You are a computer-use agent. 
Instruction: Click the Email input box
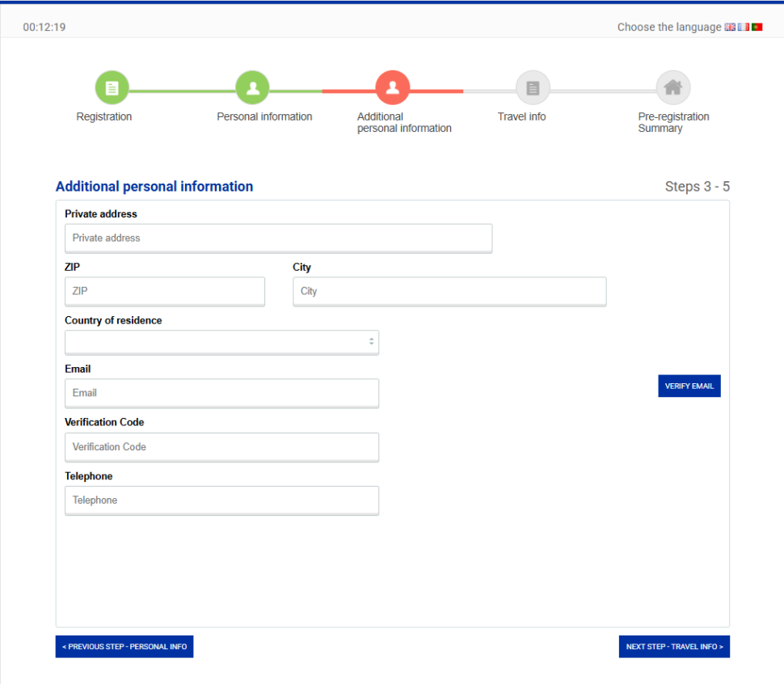pyautogui.click(x=221, y=393)
